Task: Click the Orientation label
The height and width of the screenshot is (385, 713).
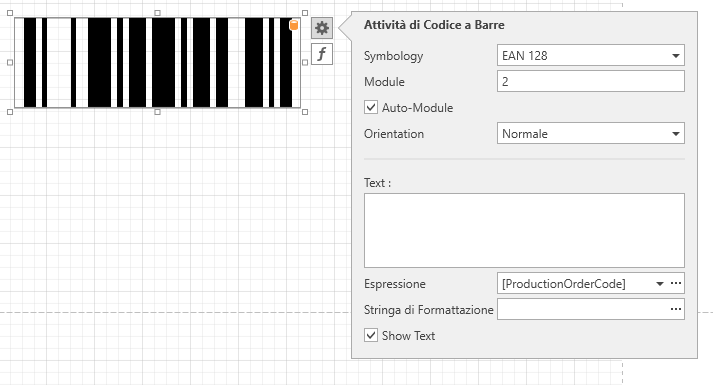Action: coord(394,134)
